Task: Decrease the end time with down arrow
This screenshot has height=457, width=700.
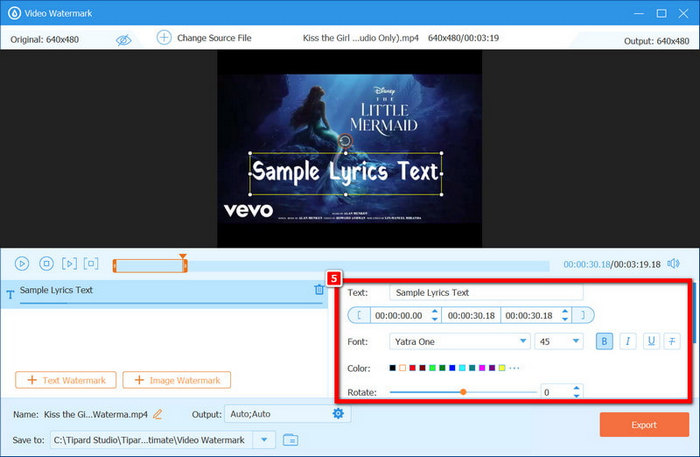Action: (565, 320)
